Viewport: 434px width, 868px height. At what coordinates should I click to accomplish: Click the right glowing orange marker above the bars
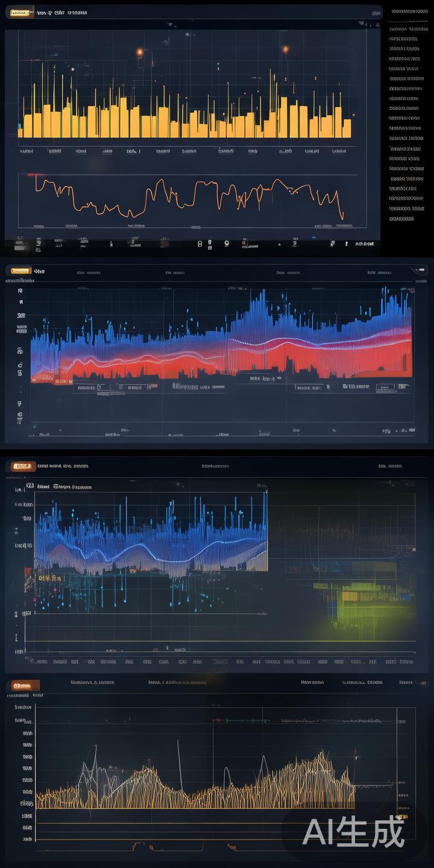coord(286,49)
